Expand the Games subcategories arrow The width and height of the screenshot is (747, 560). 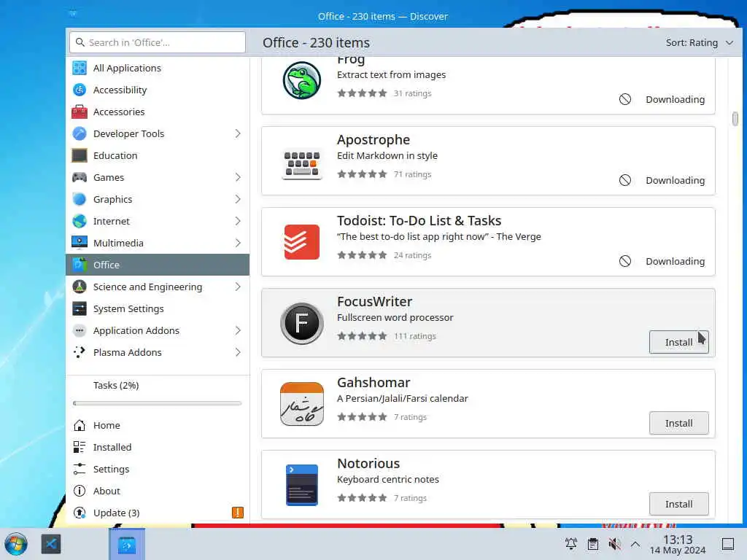(238, 178)
